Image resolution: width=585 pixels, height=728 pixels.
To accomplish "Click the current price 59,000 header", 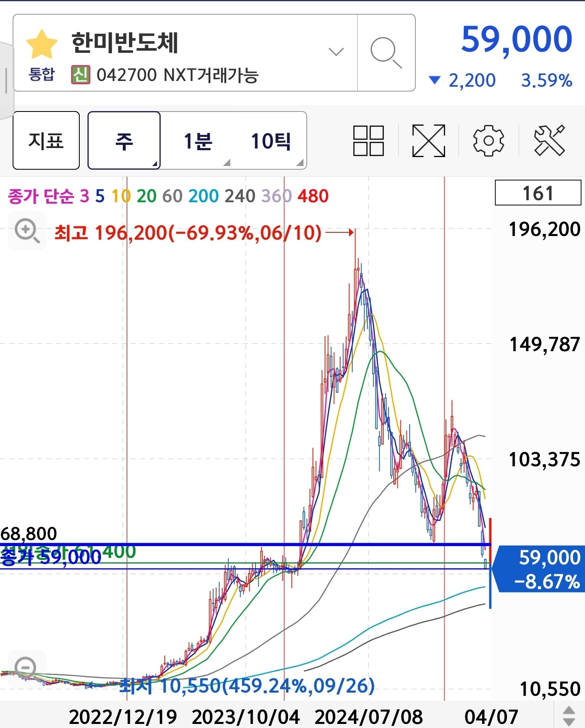I will pyautogui.click(x=517, y=39).
